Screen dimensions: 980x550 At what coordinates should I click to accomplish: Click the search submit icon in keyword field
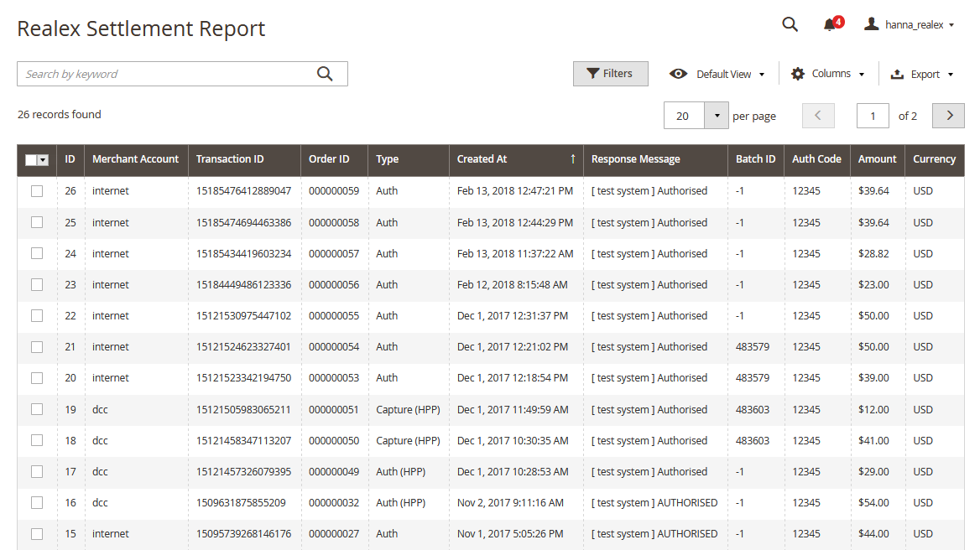326,74
